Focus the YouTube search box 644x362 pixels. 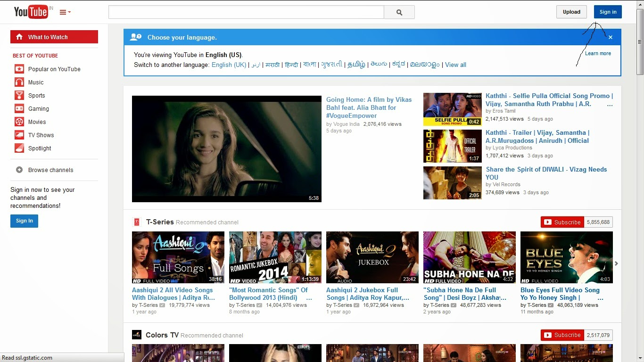[x=246, y=12]
